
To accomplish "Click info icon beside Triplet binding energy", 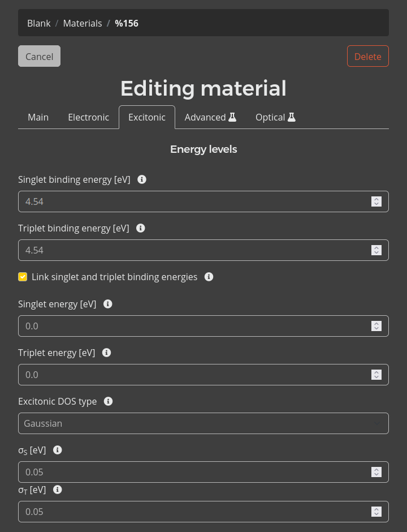I will tap(141, 228).
